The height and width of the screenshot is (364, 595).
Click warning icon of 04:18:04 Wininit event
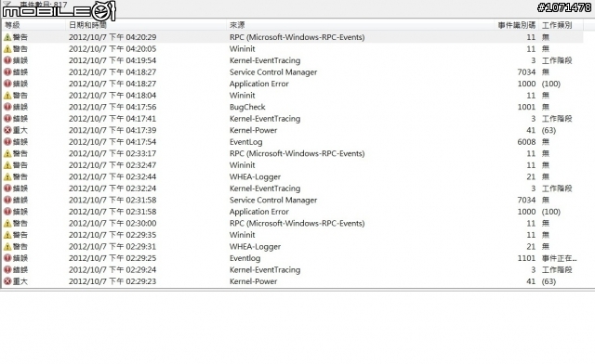point(7,95)
